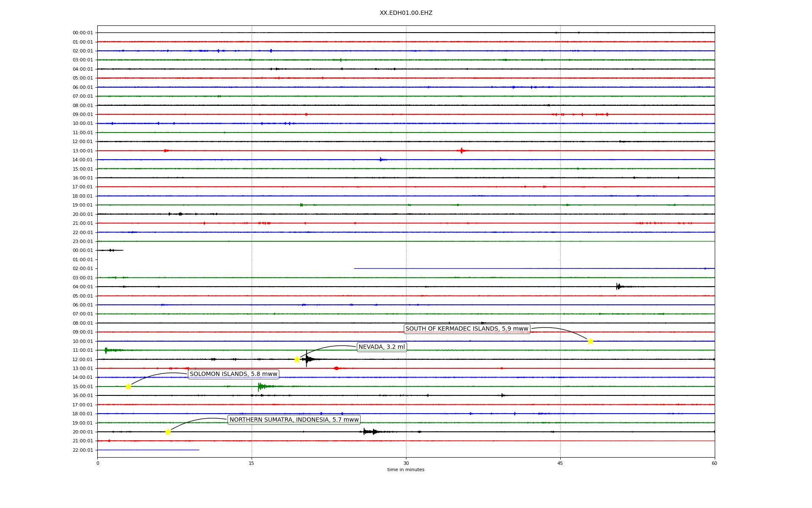Click the 22:00:01 time label at the bottom
Viewport: 812px width, 508px height.
tap(82, 450)
